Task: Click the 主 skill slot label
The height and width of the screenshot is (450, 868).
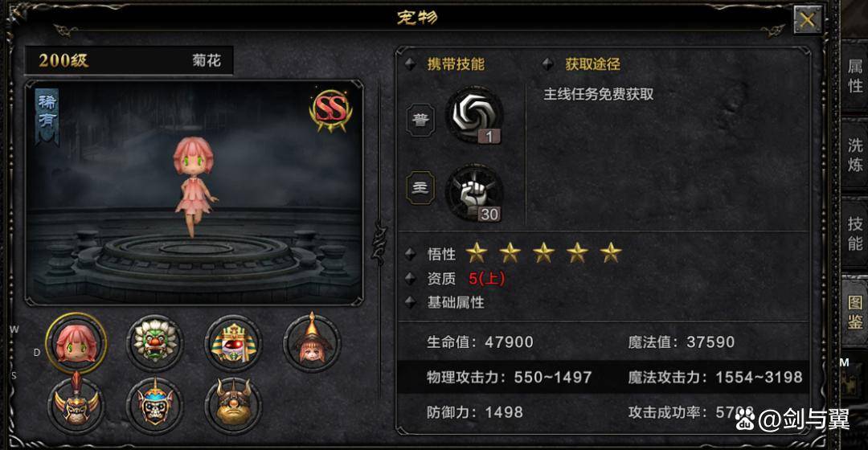Action: (420, 188)
